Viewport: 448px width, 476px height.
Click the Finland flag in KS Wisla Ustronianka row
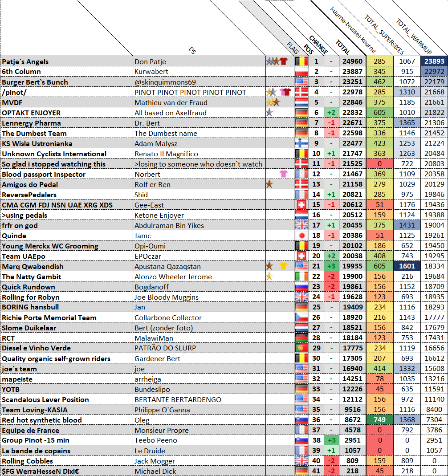(301, 143)
